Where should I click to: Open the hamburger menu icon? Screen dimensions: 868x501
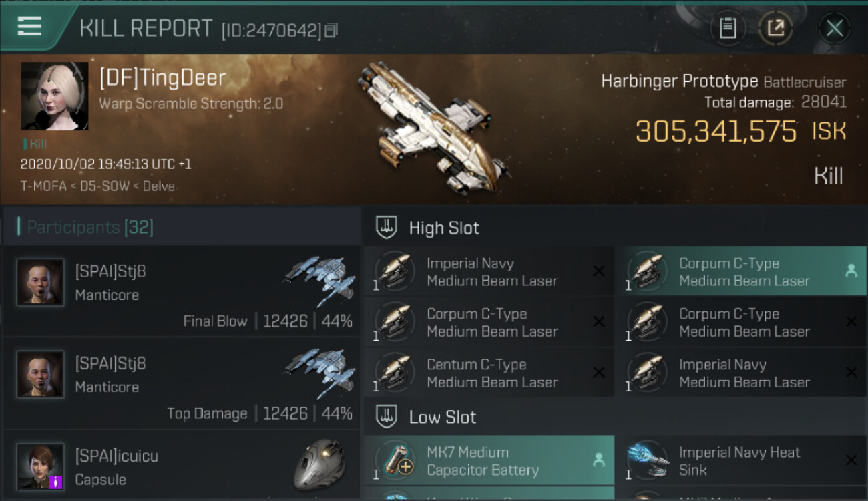(x=29, y=26)
